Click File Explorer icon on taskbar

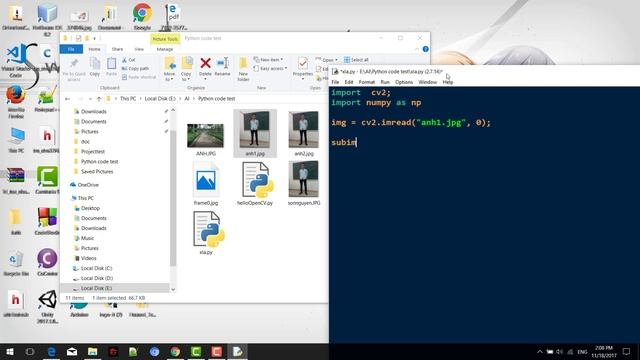pos(93,351)
